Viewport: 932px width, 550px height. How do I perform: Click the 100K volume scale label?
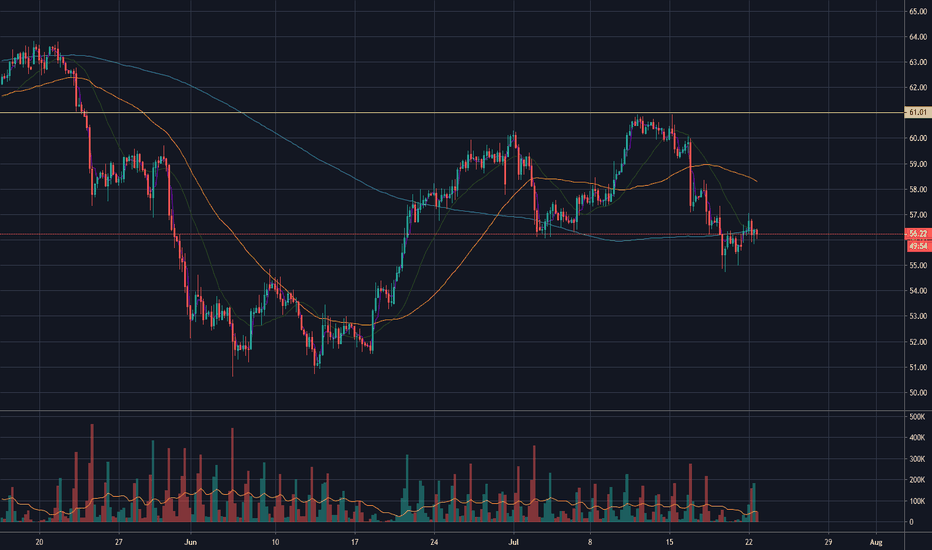(917, 501)
